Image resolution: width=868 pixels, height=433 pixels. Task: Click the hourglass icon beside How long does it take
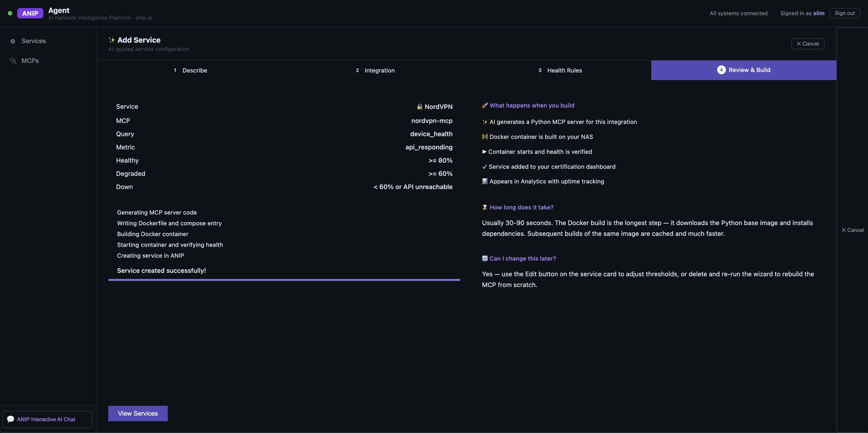coord(485,207)
